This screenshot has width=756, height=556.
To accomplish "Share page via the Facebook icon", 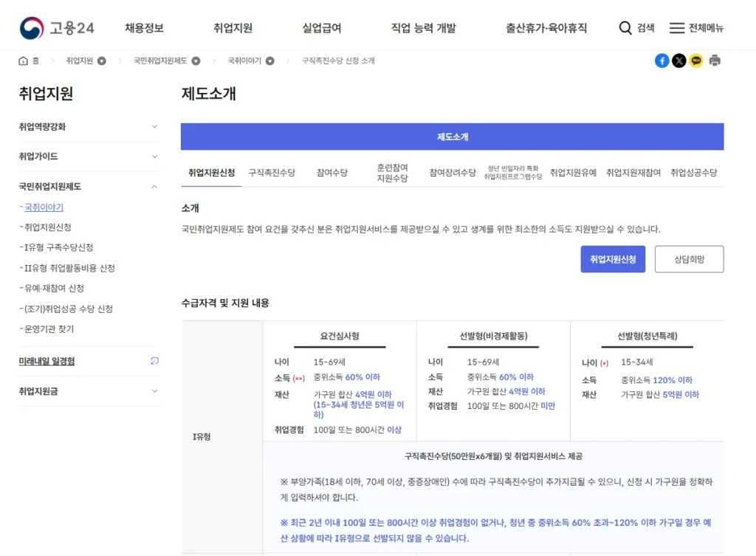I will coord(662,61).
